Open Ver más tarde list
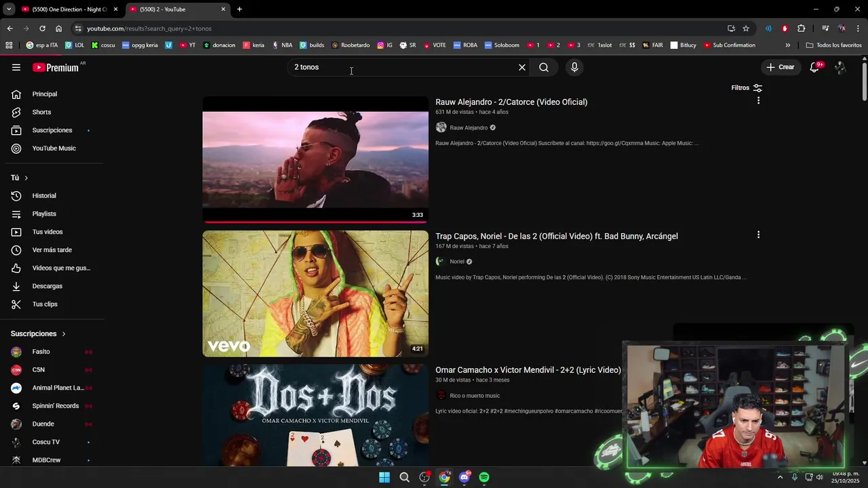Viewport: 868px width, 488px height. pos(52,250)
